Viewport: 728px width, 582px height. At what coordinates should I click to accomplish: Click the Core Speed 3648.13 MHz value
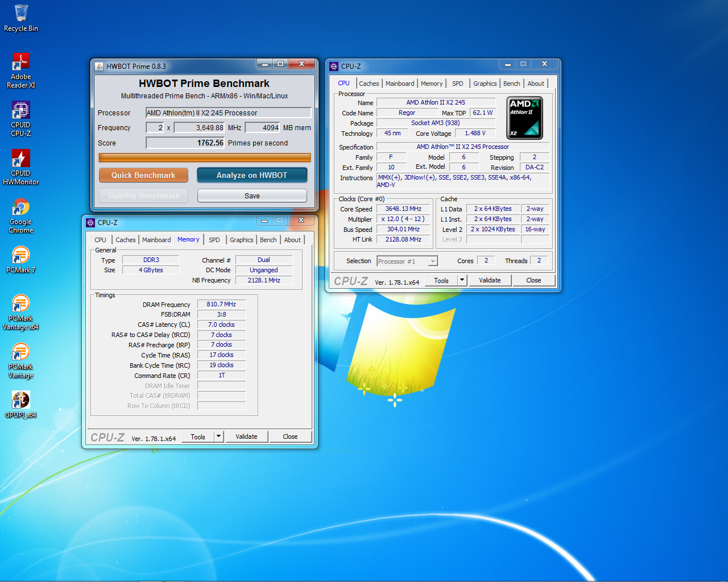pyautogui.click(x=403, y=209)
